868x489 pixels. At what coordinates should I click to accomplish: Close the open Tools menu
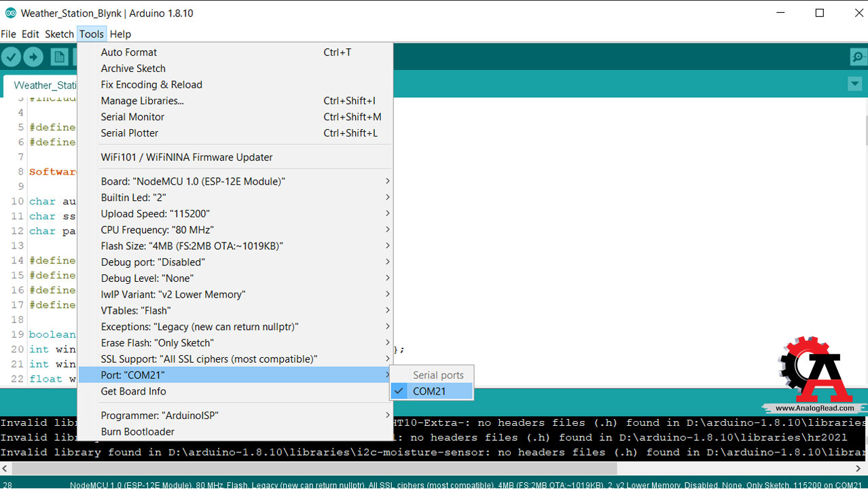(x=91, y=34)
